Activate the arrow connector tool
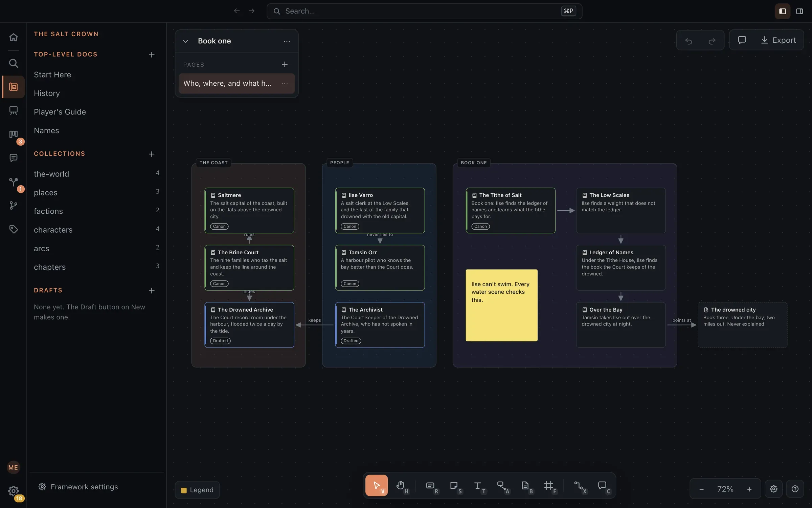The image size is (812, 508). pos(501,486)
